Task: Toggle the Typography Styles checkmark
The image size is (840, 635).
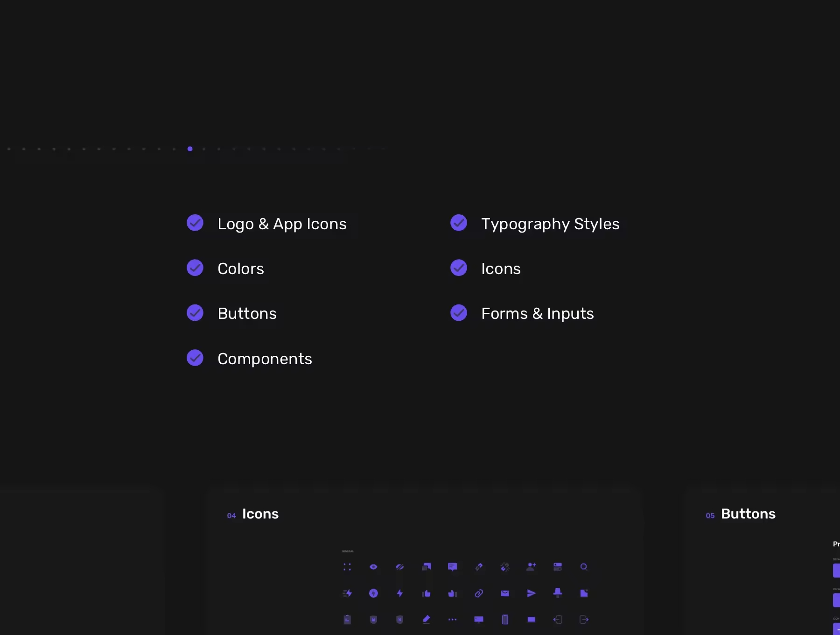Action: click(x=459, y=223)
